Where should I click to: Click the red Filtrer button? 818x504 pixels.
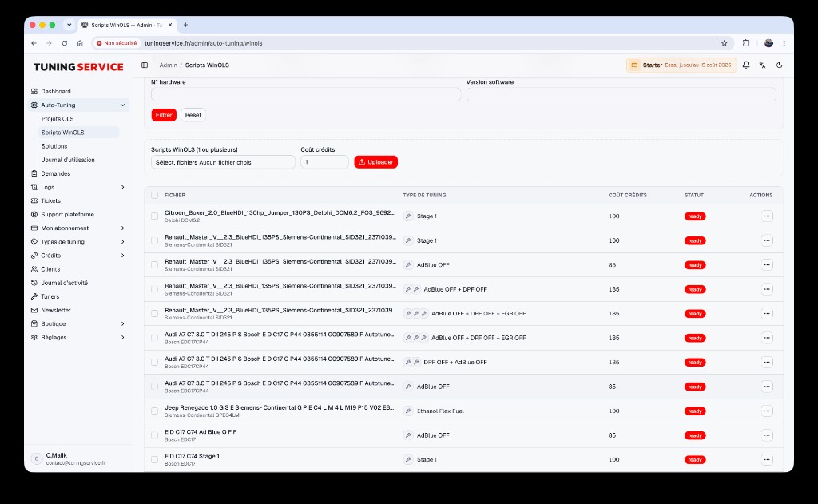point(164,115)
